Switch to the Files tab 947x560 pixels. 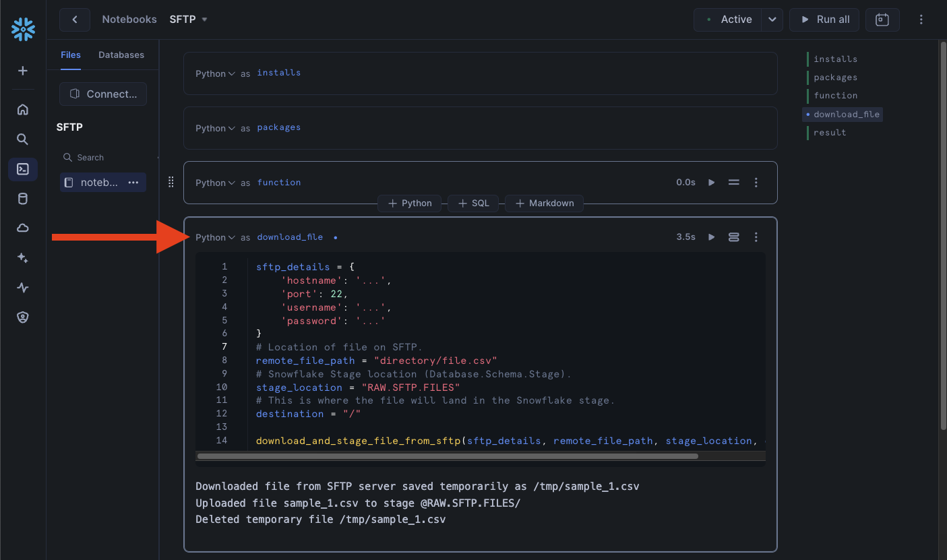point(71,55)
